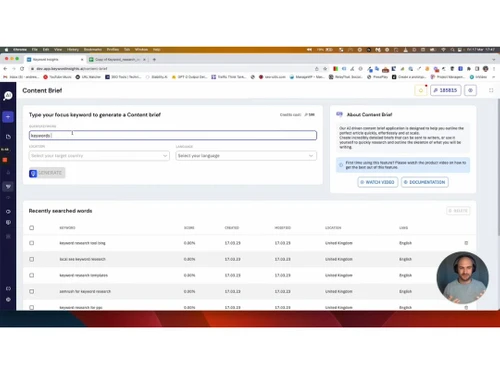This screenshot has width=500, height=375.
Task: Open settings gear at sidebar bottom
Action: [8, 299]
